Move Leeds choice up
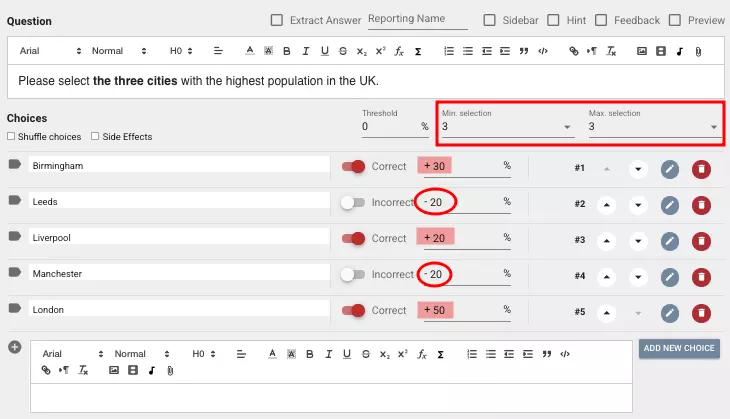Image resolution: width=730 pixels, height=419 pixels. click(x=606, y=205)
